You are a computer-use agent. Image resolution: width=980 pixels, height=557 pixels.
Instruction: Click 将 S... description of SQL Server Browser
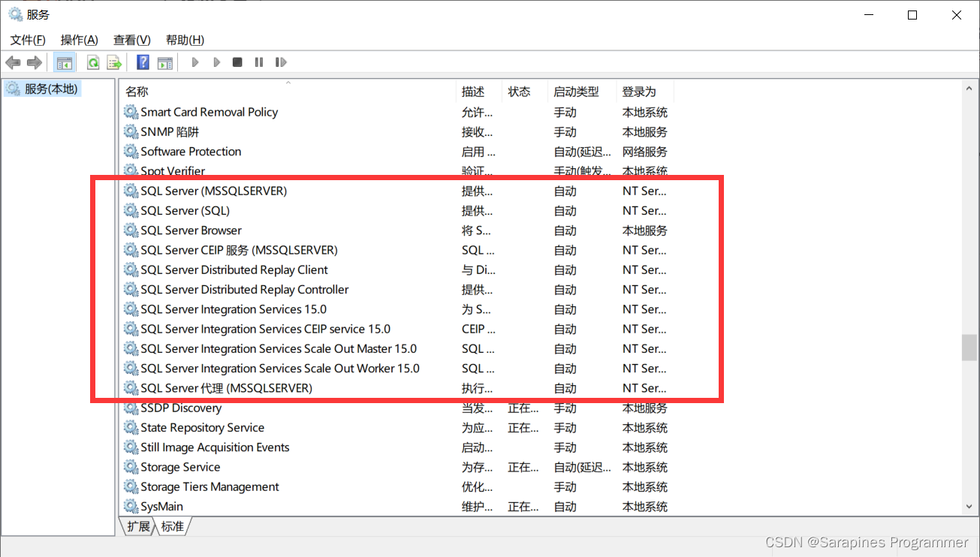[476, 230]
